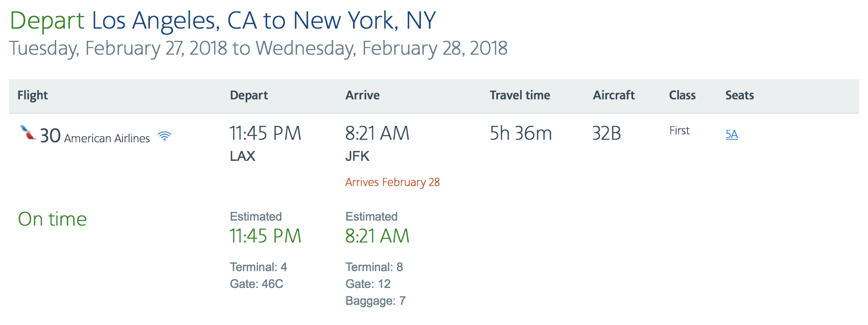This screenshot has height=325, width=868.
Task: Select the Arrive column header
Action: click(362, 95)
